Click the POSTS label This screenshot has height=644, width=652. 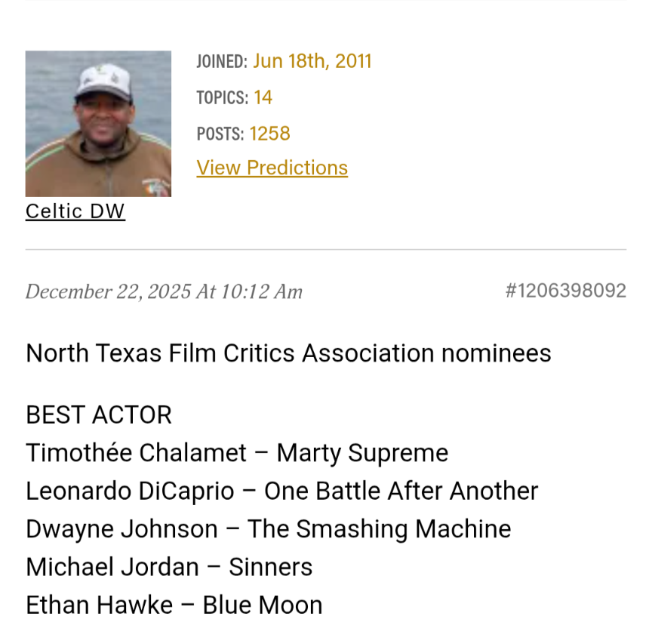220,134
